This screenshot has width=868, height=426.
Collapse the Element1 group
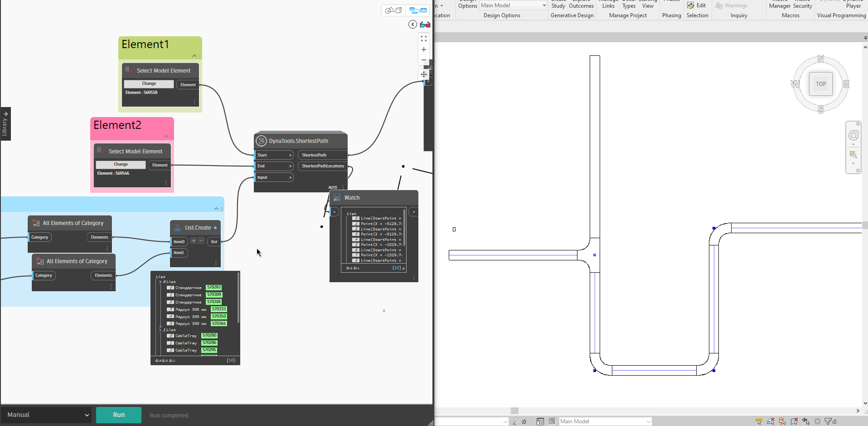(194, 56)
